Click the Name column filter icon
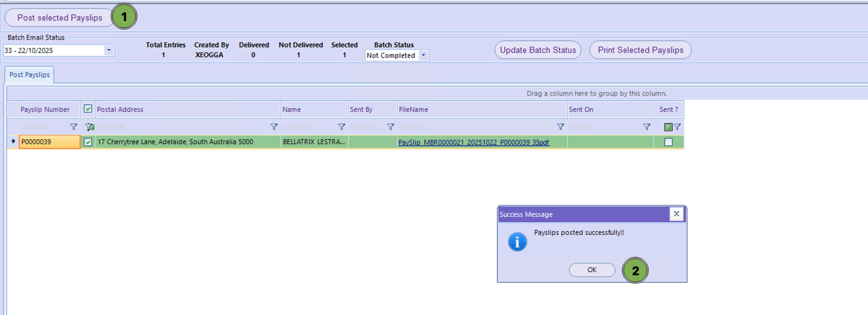868x315 pixels. click(341, 127)
